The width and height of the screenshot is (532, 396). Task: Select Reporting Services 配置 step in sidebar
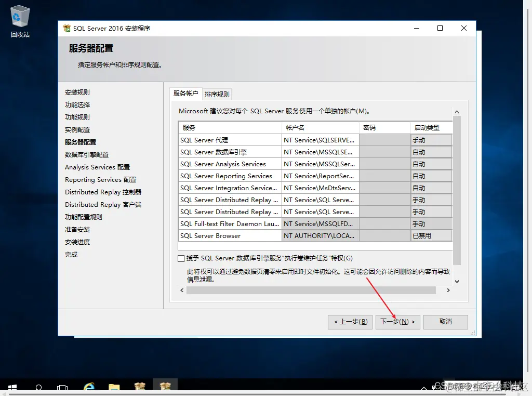tap(100, 180)
